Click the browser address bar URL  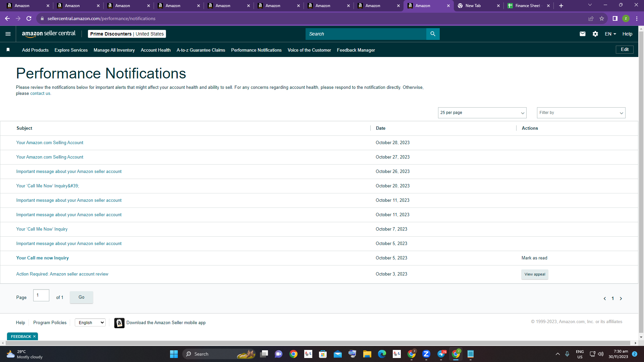coord(101,18)
